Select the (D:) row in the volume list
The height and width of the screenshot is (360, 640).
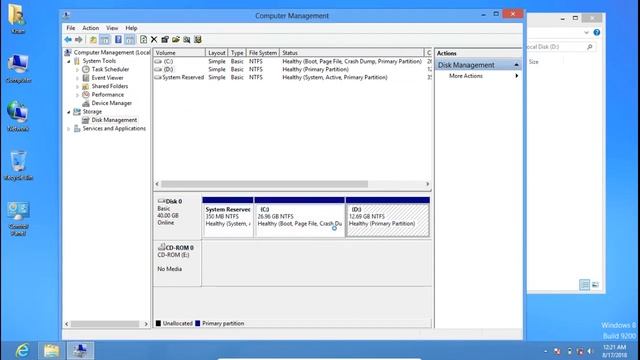(x=292, y=69)
